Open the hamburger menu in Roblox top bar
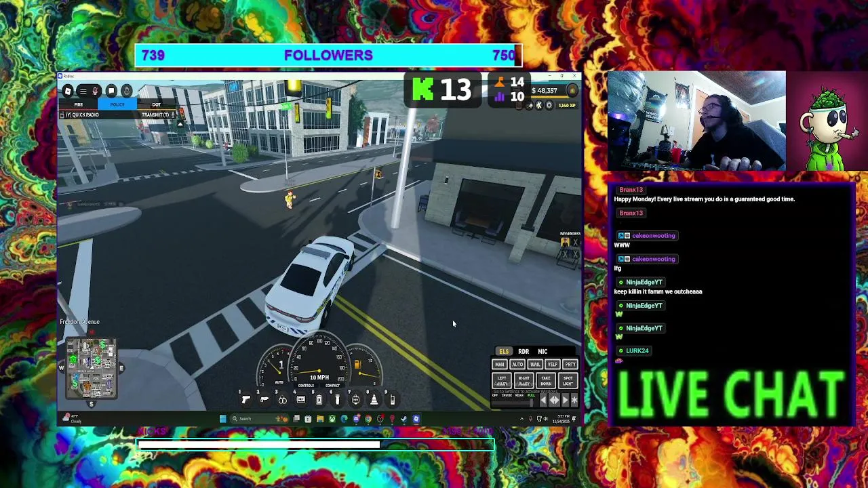The width and height of the screenshot is (868, 488). tap(83, 91)
